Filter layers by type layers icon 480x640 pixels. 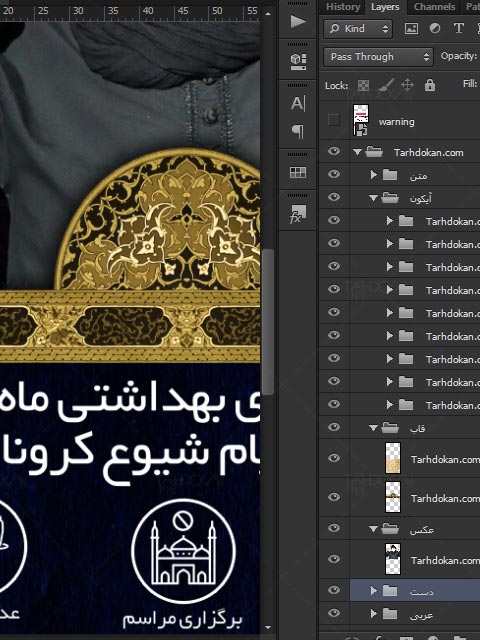point(458,28)
